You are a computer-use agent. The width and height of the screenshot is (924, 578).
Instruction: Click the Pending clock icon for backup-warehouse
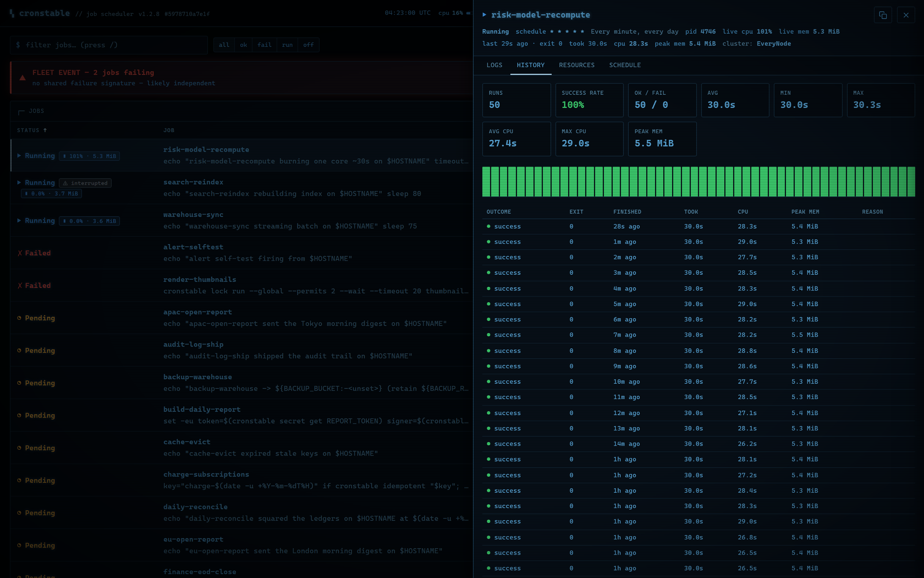pyautogui.click(x=19, y=383)
